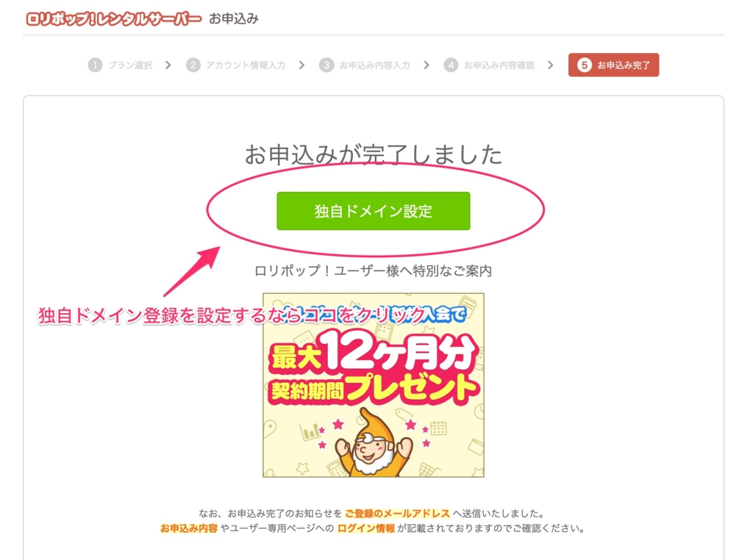Click the highlighted ログイン情報 text
Image resolution: width=753 pixels, height=560 pixels.
(366, 528)
